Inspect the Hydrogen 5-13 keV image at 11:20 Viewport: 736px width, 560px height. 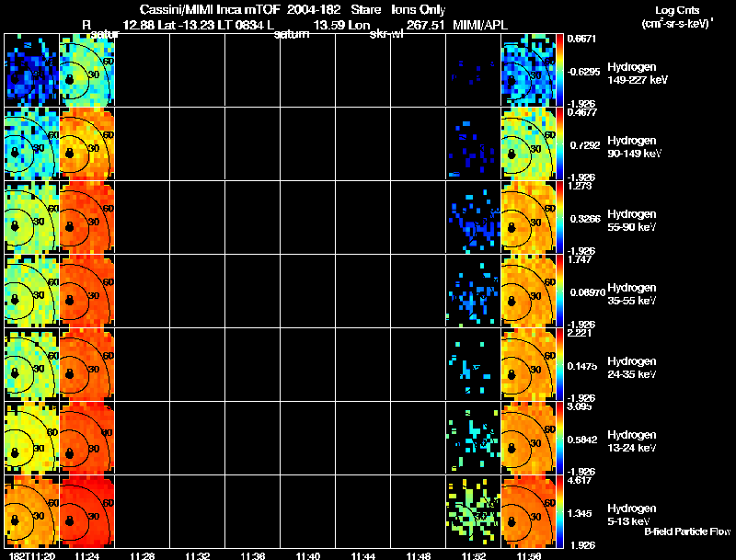(31, 511)
